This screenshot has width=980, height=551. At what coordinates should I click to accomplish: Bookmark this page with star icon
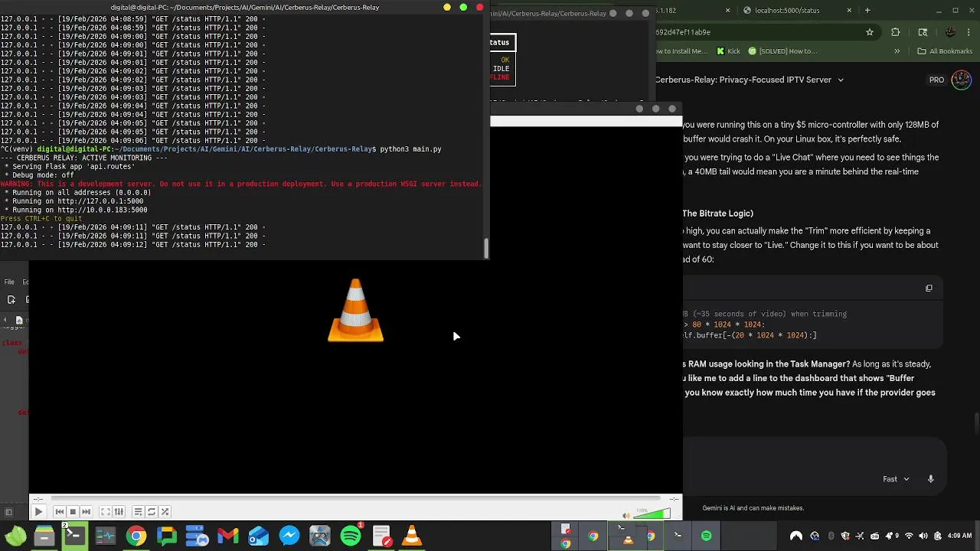coord(870,32)
